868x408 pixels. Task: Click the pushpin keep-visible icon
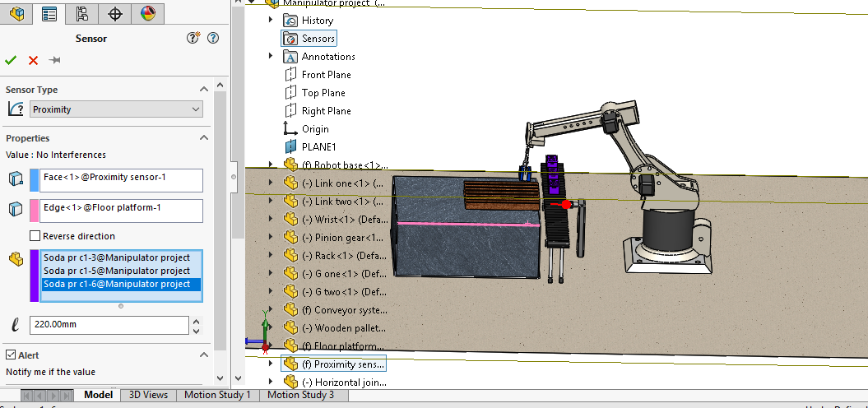coord(54,60)
